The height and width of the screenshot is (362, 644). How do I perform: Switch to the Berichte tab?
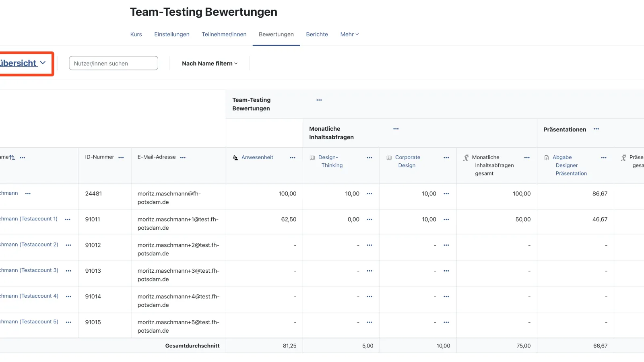coord(317,34)
